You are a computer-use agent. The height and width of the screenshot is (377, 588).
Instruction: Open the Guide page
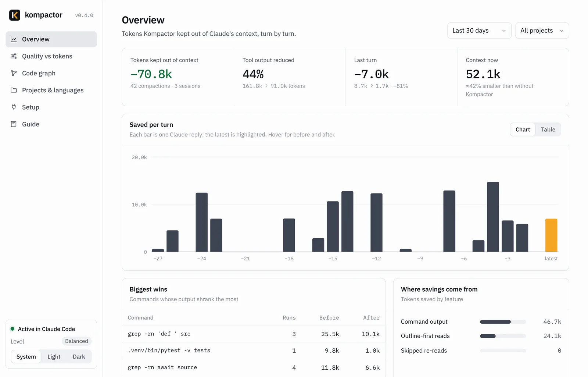[x=51, y=124]
